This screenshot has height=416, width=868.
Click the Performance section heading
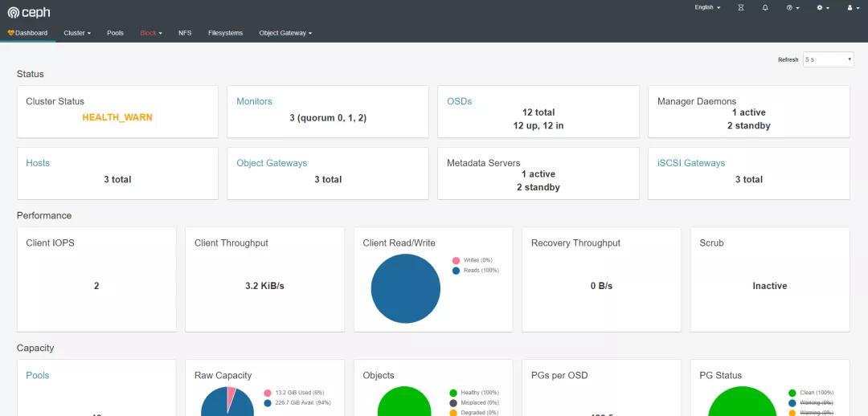(43, 215)
